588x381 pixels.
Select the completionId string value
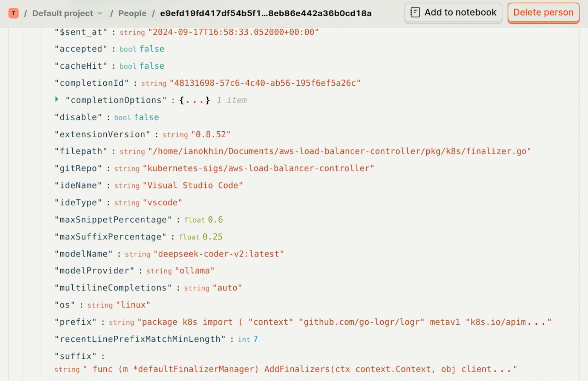coord(265,83)
